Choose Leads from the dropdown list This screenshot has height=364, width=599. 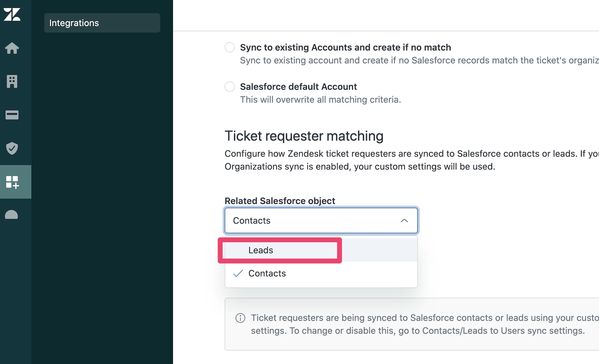261,250
